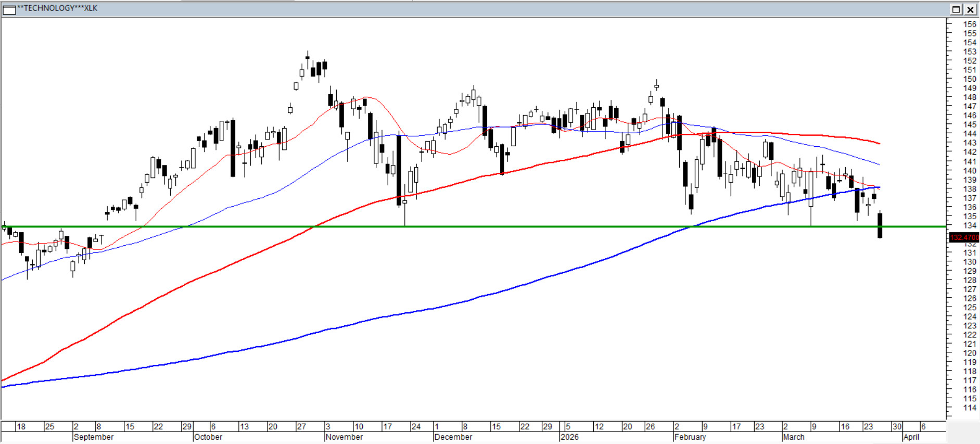
Task: Click the November label on the date axis
Action: coord(344,437)
